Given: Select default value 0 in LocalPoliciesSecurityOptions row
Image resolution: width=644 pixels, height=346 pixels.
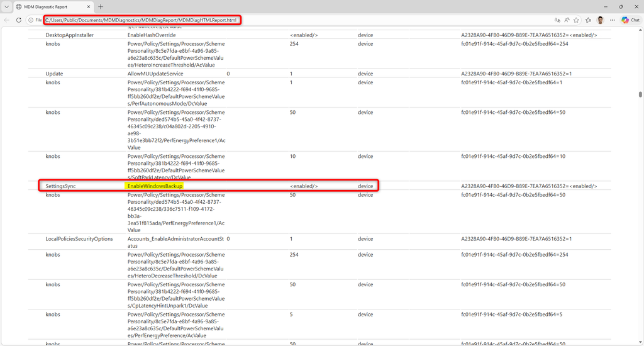Looking at the screenshot, I should [x=228, y=239].
